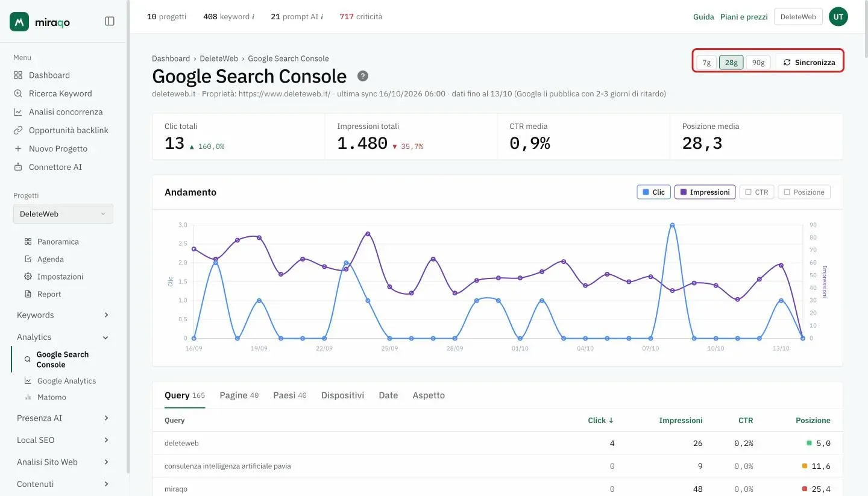868x496 pixels.
Task: Click the Analisi concorrenza chart icon
Action: [x=18, y=112]
